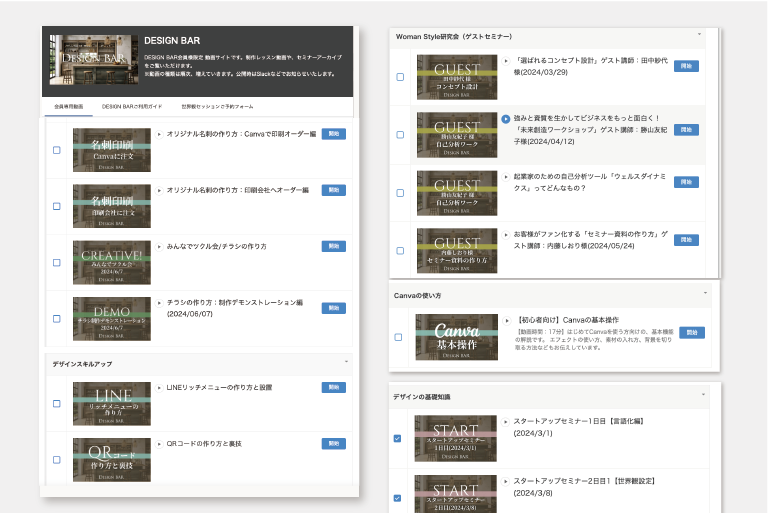This screenshot has height=513, width=769.
Task: Tick the checkbox for セミナー資料の作り方 lecture
Action: [400, 251]
